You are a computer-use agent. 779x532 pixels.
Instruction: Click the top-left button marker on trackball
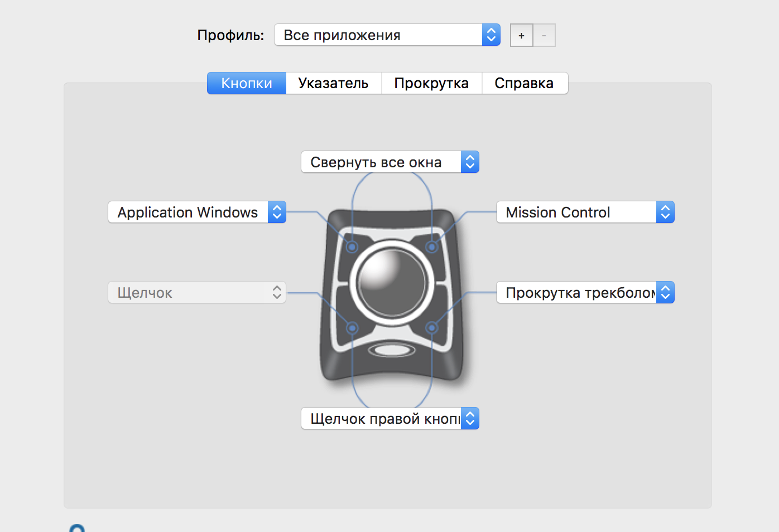(352, 246)
